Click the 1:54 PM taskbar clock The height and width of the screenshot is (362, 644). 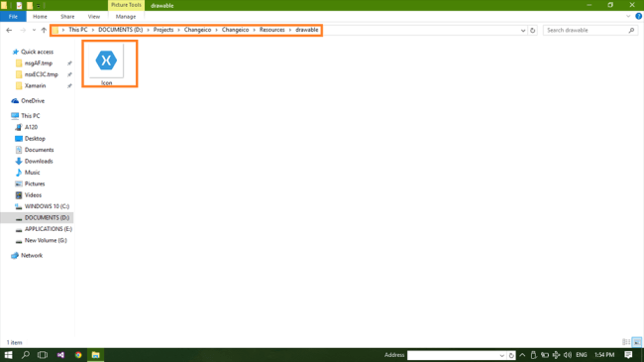(604, 355)
